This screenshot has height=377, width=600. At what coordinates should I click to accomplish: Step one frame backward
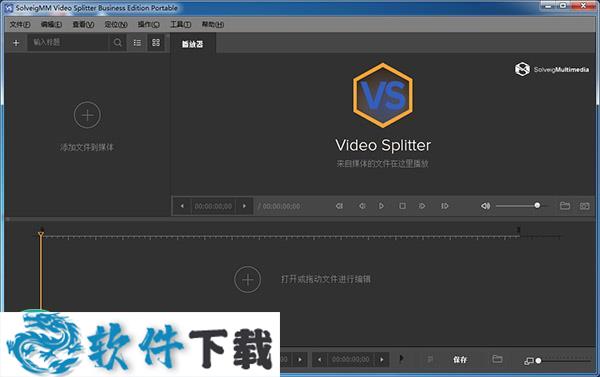point(362,206)
